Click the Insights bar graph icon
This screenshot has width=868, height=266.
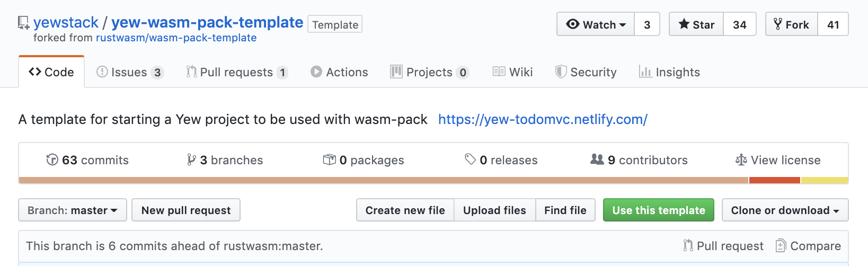[x=645, y=72]
